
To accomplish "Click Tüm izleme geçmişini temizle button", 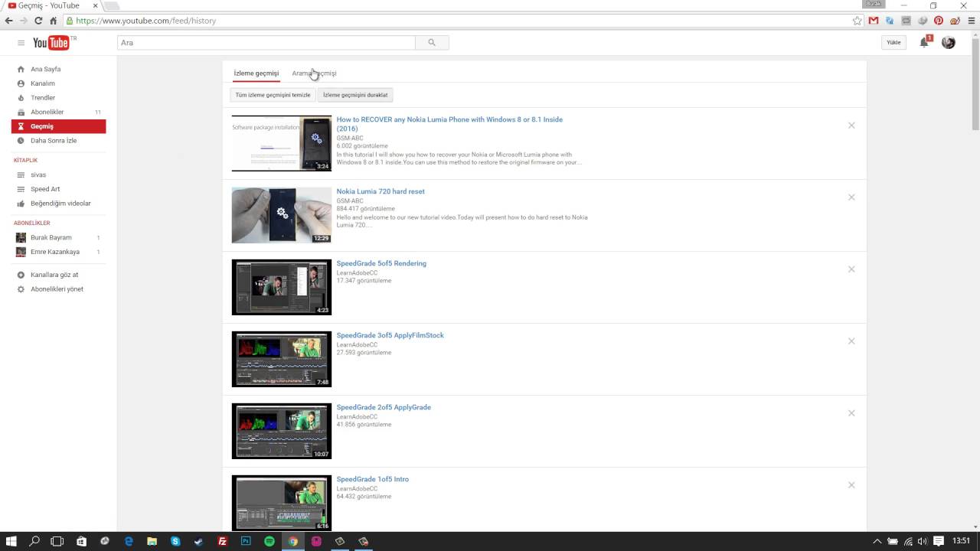I will click(x=273, y=95).
